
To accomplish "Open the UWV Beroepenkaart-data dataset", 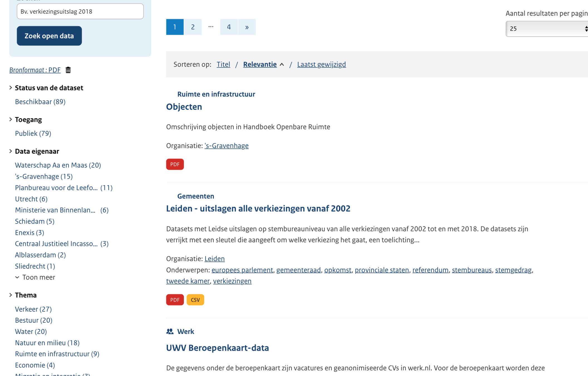I will [x=217, y=348].
